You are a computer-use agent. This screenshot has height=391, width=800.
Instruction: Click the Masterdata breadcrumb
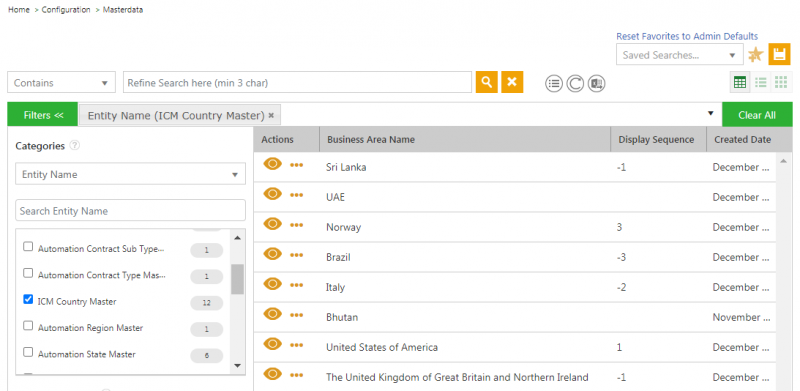click(122, 10)
